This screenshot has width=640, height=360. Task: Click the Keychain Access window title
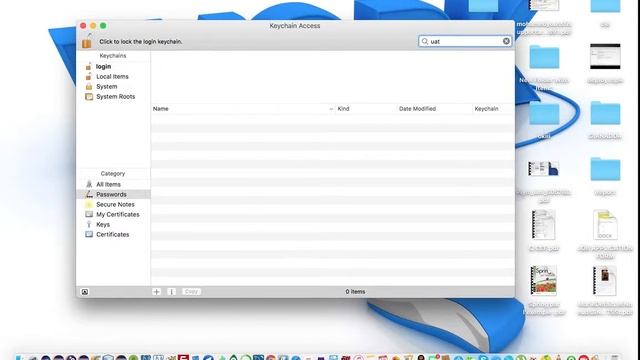[x=295, y=26]
